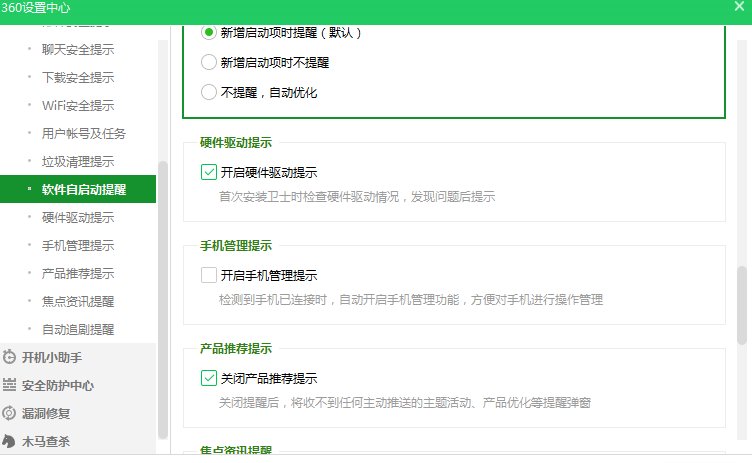Jump to 手机管理提示 sidebar item

(x=78, y=246)
